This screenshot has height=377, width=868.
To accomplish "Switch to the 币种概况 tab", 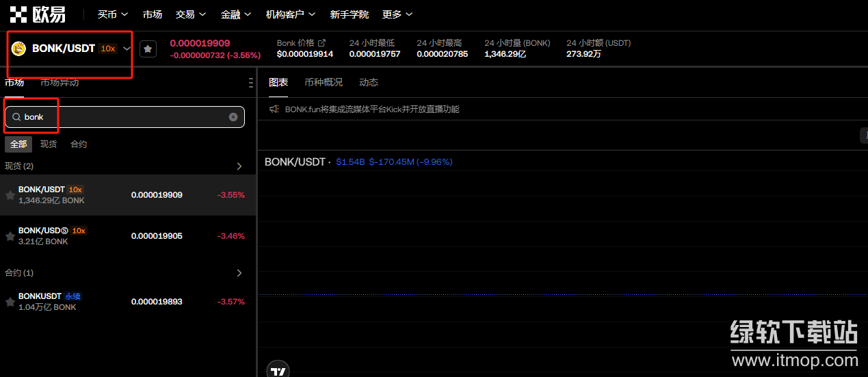I will click(x=324, y=82).
